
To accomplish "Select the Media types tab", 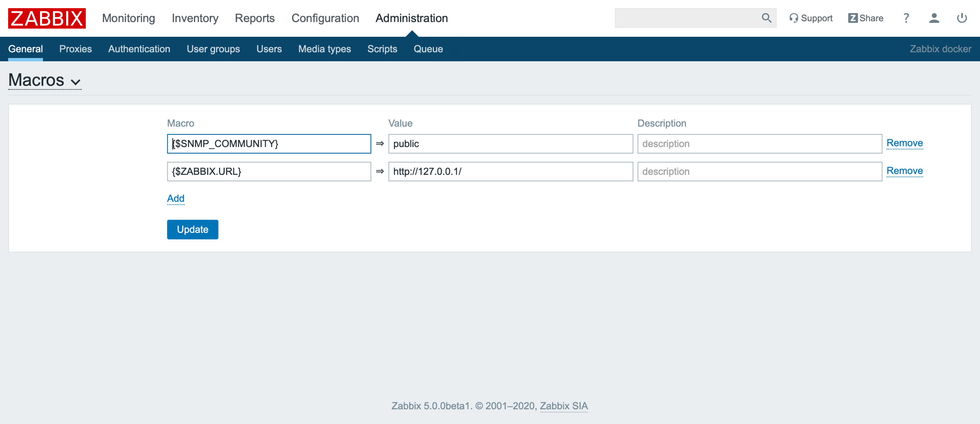I will [324, 49].
